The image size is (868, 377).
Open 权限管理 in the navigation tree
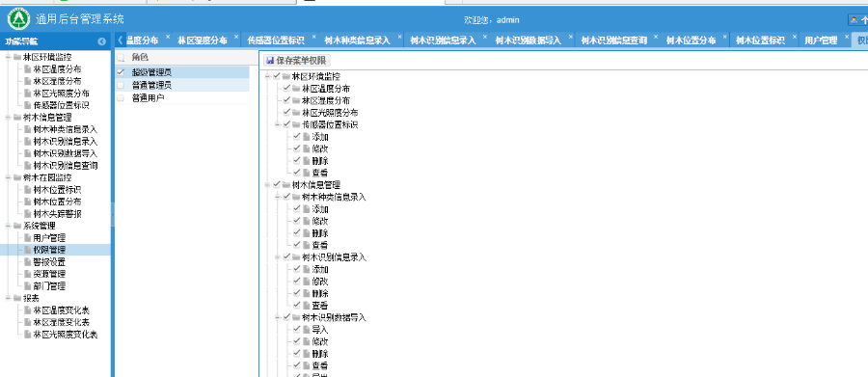pos(49,251)
